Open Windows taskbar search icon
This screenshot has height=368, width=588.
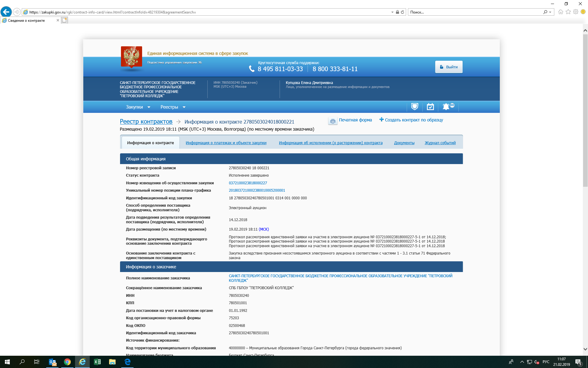(x=22, y=362)
